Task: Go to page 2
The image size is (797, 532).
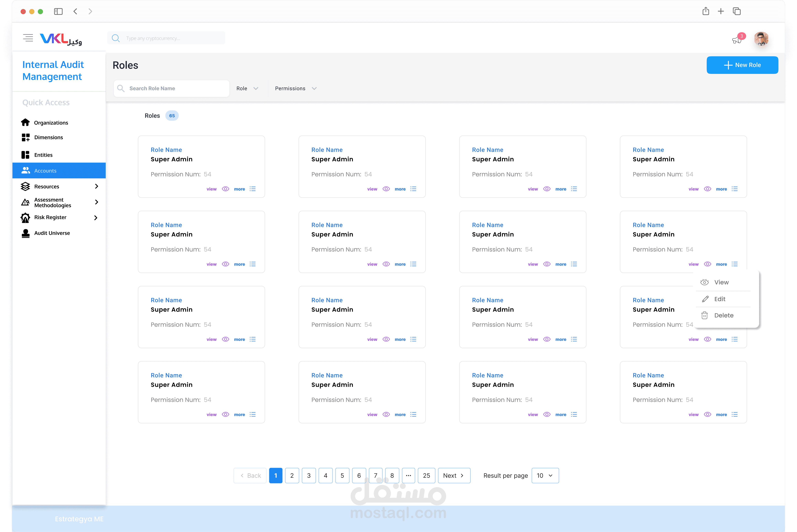Action: click(x=292, y=475)
